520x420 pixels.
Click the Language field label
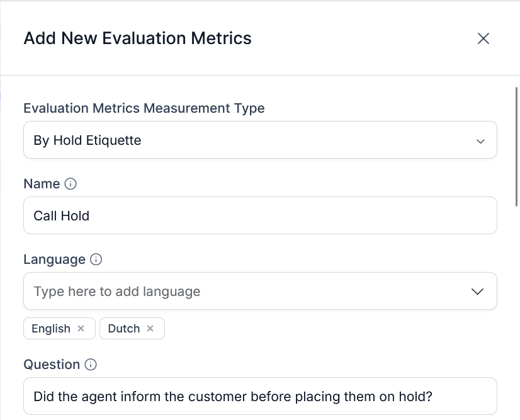click(x=54, y=259)
